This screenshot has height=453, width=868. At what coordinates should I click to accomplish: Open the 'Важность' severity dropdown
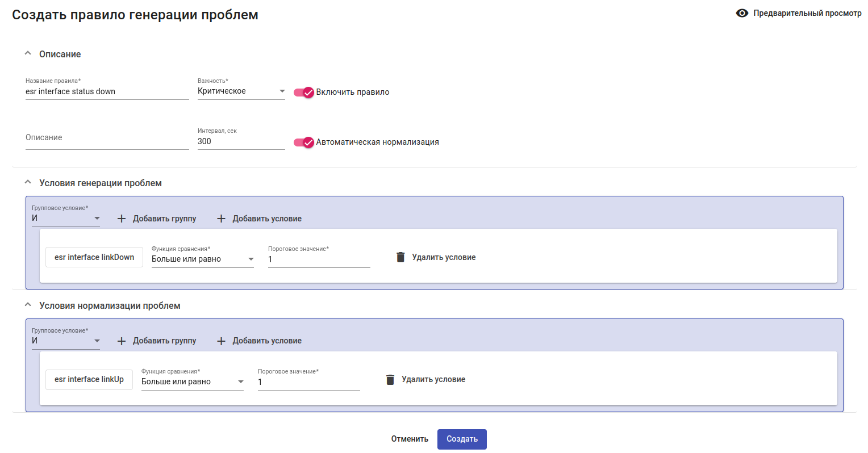[x=241, y=91]
